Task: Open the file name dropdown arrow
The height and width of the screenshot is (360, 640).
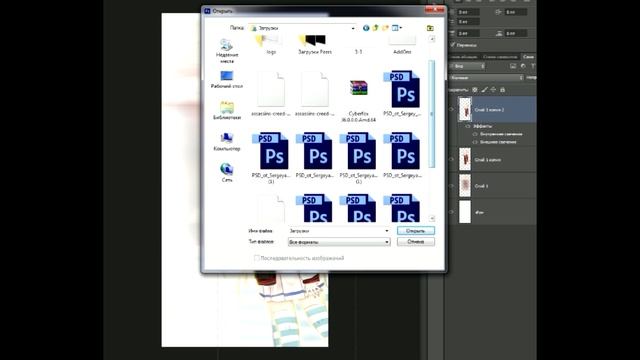Action: coord(387,231)
